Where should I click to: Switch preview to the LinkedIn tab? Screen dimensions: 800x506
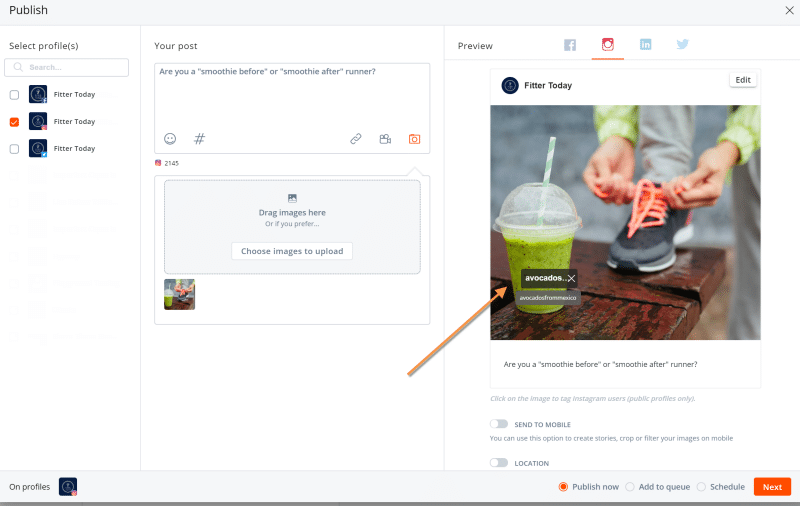(x=645, y=45)
